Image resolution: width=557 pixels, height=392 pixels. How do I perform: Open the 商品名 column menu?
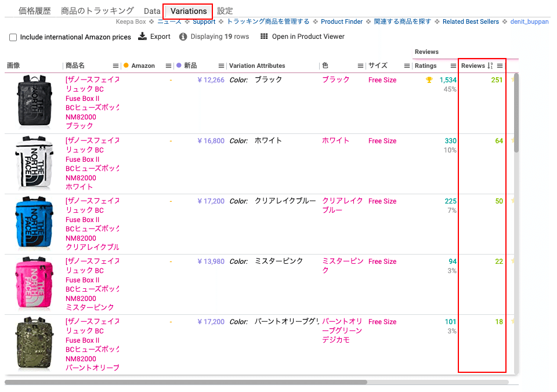tap(115, 66)
